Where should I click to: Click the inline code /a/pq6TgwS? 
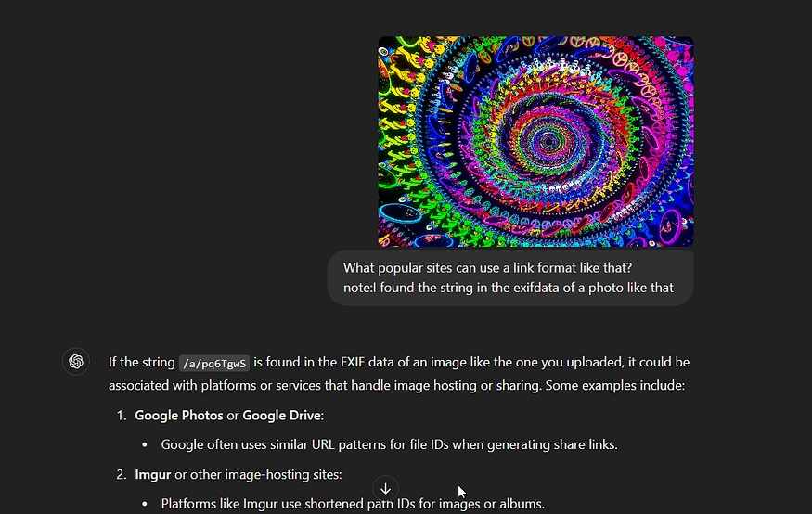(214, 363)
